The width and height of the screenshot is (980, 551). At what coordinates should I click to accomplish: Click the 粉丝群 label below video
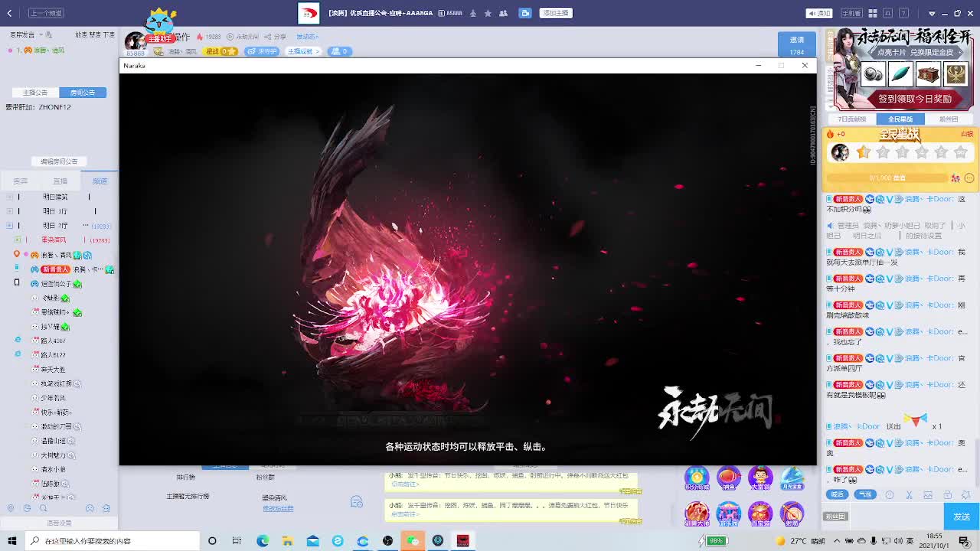point(266,477)
